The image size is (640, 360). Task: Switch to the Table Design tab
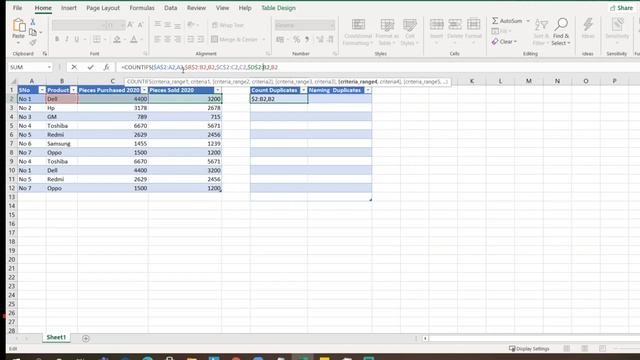click(278, 8)
